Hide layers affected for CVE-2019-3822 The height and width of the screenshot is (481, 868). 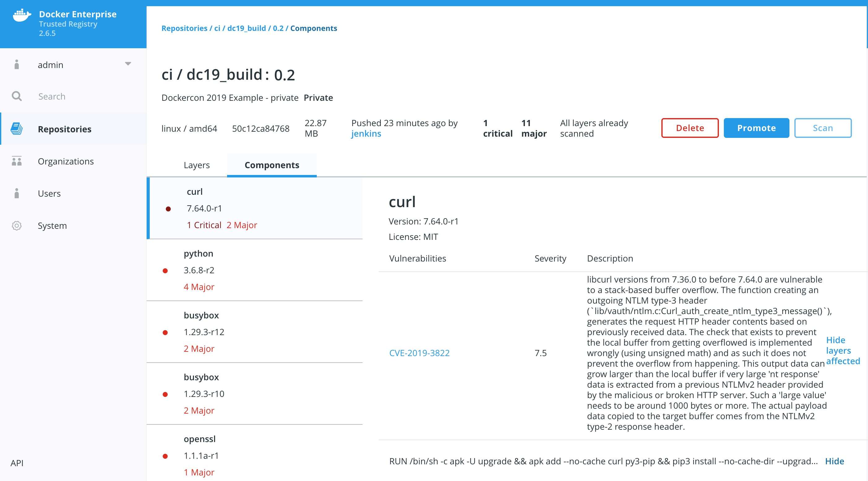tap(842, 350)
